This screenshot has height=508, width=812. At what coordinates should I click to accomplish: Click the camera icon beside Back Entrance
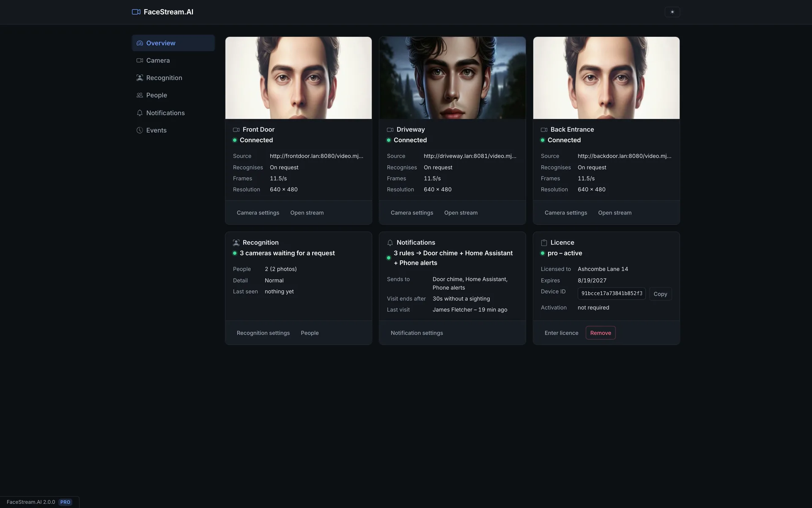[544, 130]
